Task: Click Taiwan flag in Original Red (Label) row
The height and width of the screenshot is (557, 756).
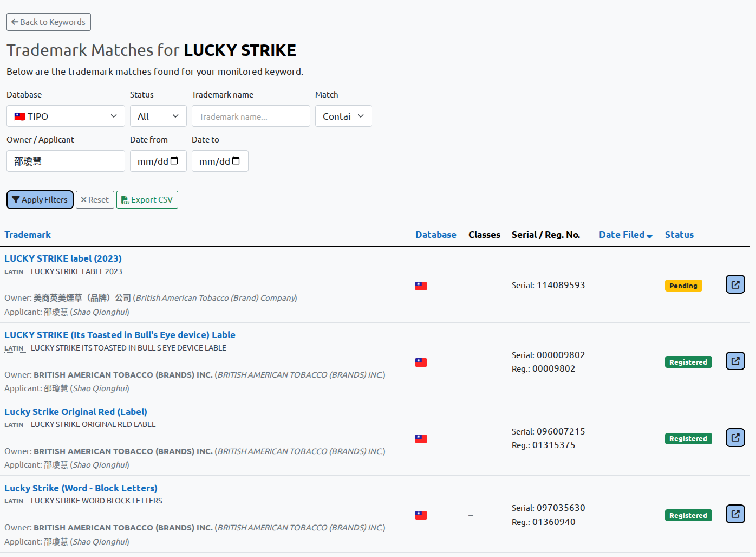Action: (421, 438)
